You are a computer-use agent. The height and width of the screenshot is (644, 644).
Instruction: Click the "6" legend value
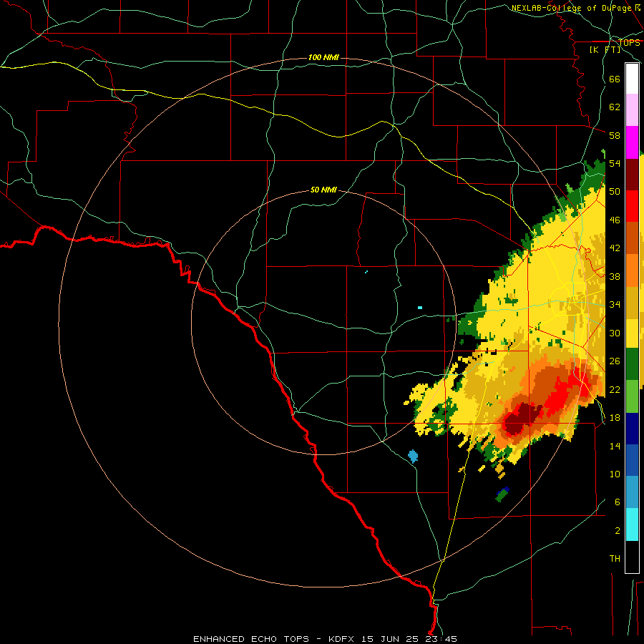(x=618, y=502)
